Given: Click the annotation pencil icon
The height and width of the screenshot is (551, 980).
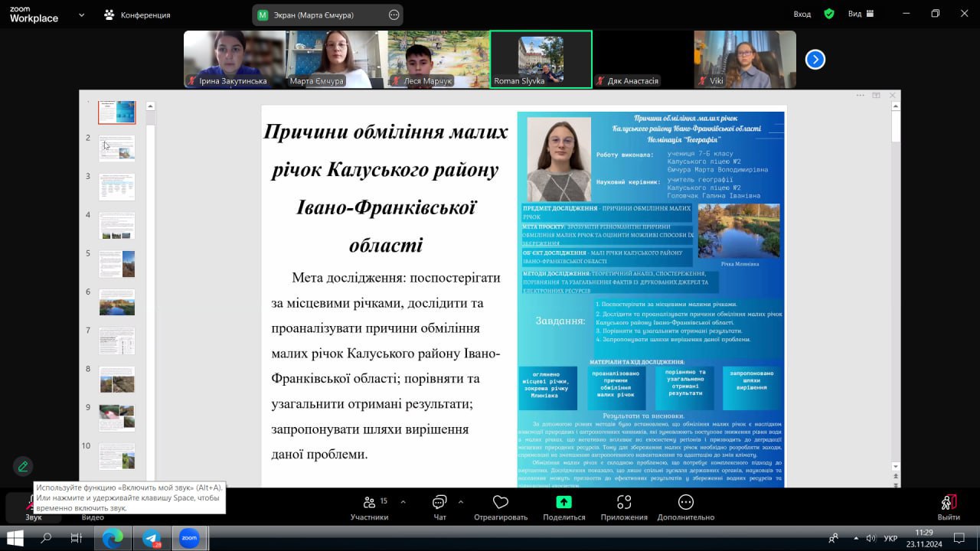Looking at the screenshot, I should pos(23,466).
